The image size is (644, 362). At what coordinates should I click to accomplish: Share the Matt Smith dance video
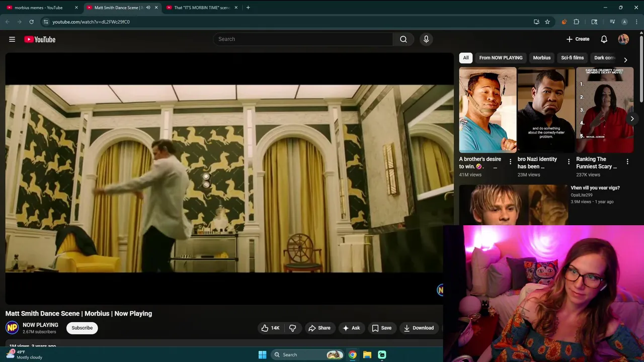(319, 328)
